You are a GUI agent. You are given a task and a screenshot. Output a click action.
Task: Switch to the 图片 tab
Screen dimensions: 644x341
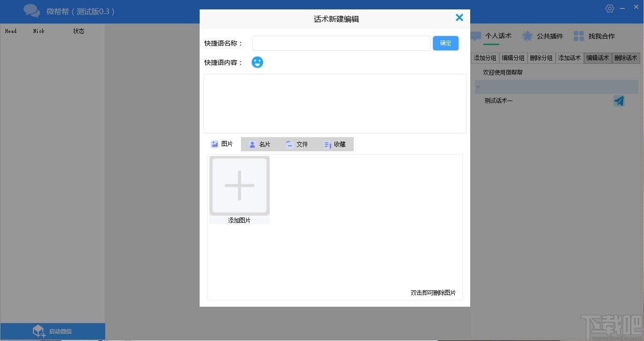coord(222,144)
